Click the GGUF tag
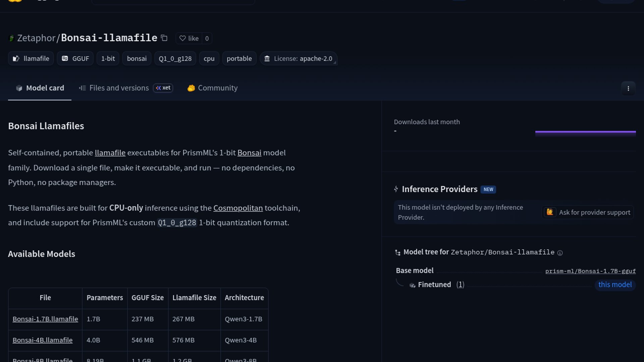Viewport: 644px width, 362px height. coord(75,59)
